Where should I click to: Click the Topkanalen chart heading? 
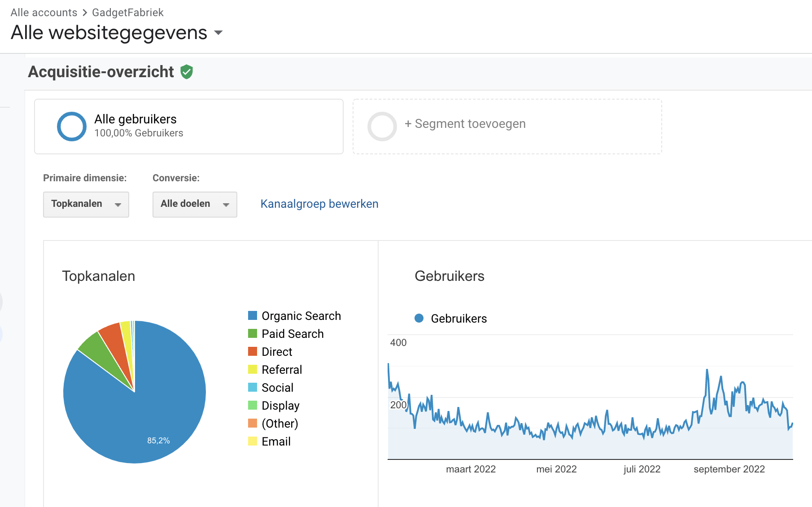tap(99, 276)
